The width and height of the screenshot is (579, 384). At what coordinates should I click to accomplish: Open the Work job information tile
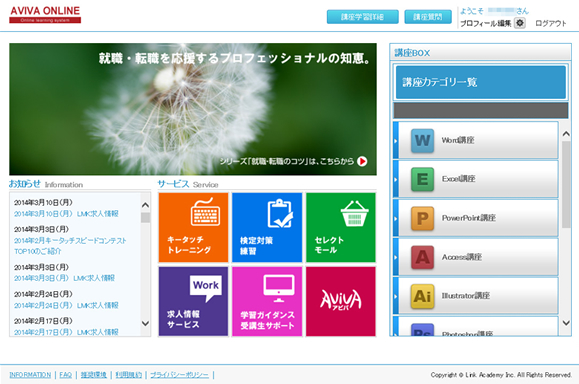193,301
